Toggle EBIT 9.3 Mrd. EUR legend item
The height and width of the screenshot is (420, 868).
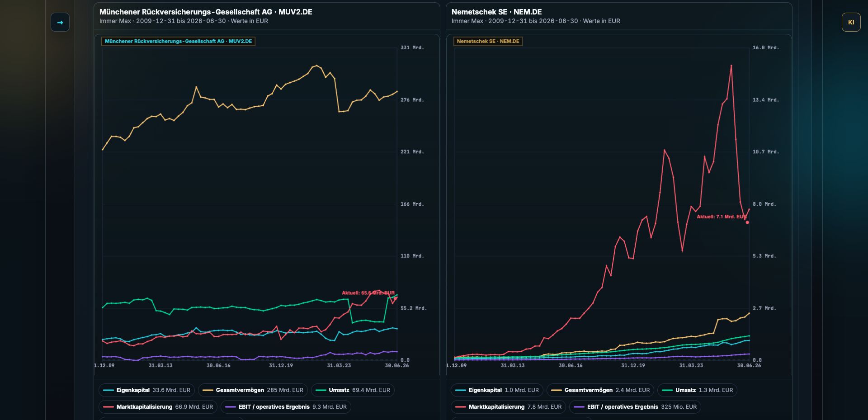tap(286, 407)
